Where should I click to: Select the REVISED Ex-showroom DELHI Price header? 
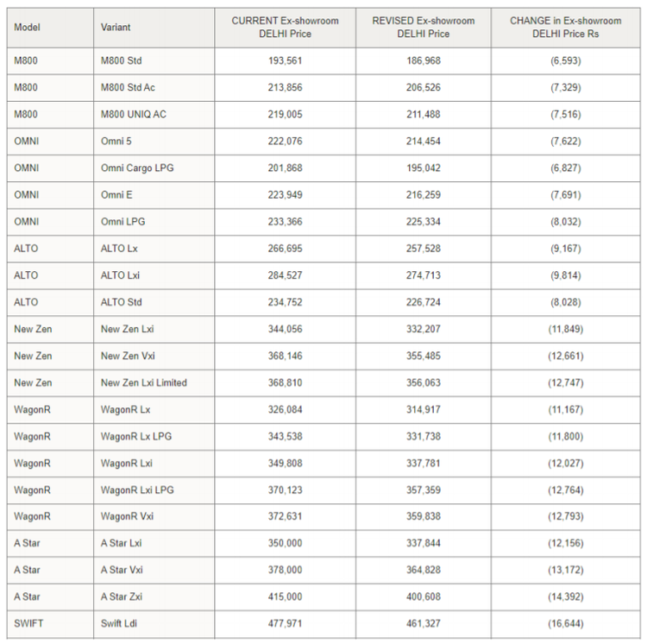pos(424,28)
